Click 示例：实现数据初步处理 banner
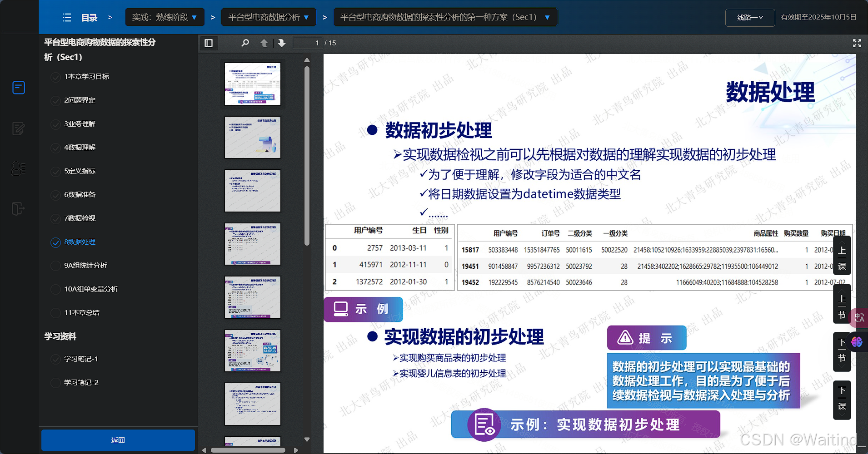The image size is (868, 454). click(585, 424)
